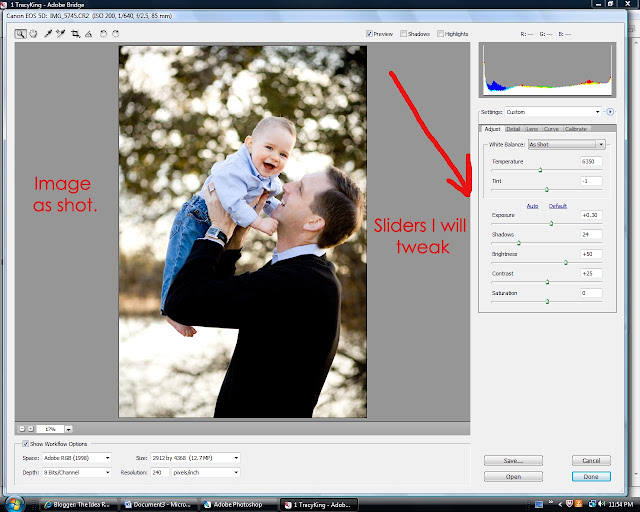Activate the Crop tool
Viewport: 640px width, 512px height.
(75, 34)
